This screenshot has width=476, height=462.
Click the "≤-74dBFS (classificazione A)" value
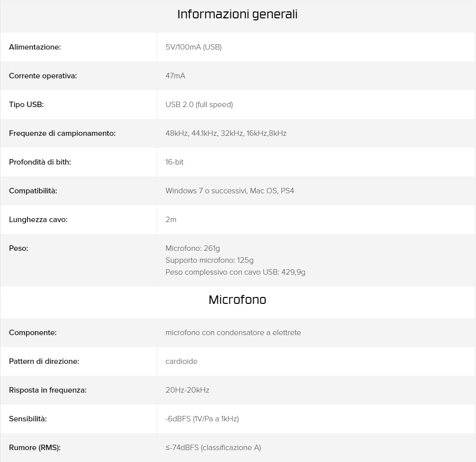213,448
